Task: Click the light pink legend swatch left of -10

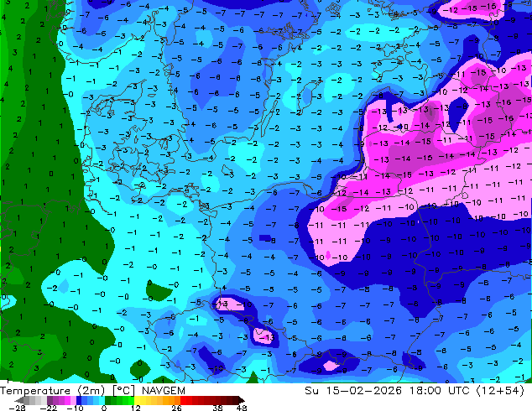Action: (x=73, y=400)
